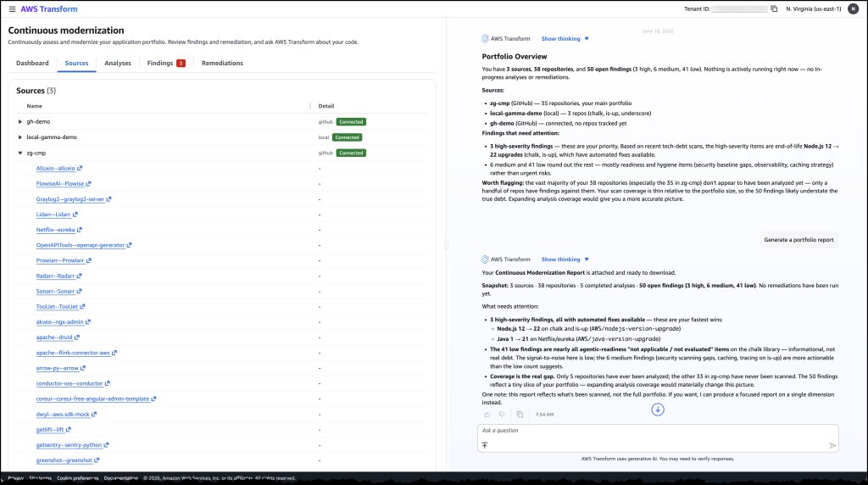Open external link icon beside Sonarr--Sonarr
Viewport: 868px width, 485px height.
click(x=79, y=291)
